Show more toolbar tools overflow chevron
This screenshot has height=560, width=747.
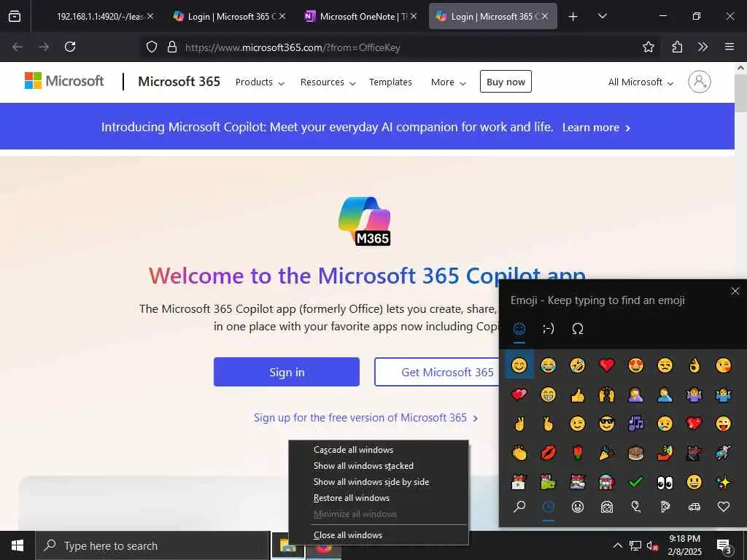click(x=703, y=47)
